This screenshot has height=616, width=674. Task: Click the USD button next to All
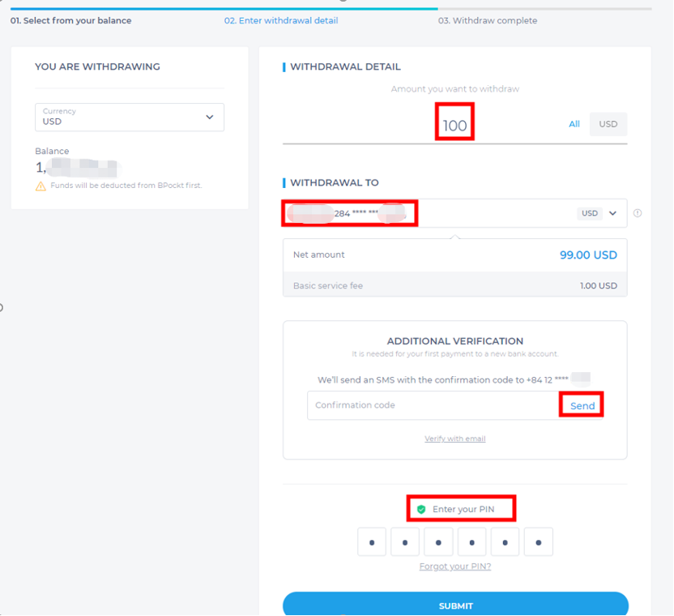click(x=608, y=124)
